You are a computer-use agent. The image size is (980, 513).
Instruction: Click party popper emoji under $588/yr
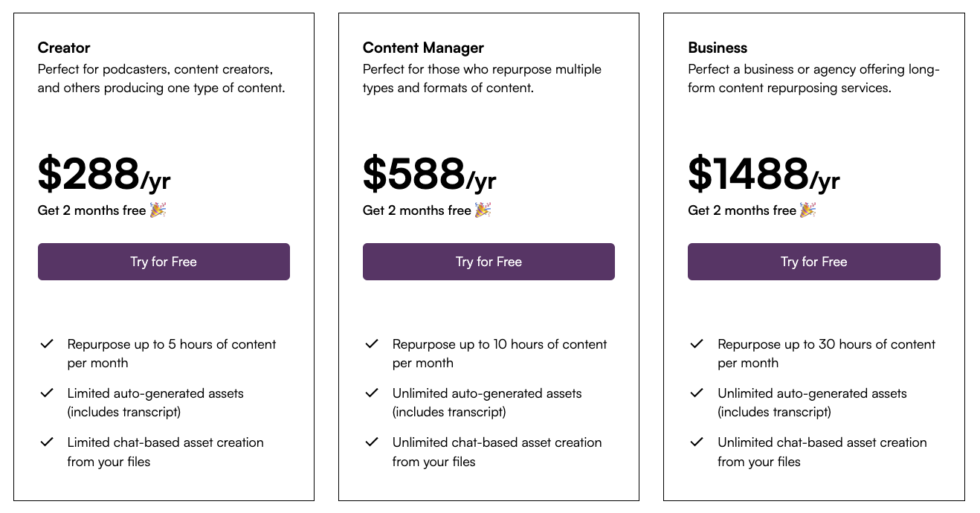click(x=483, y=210)
